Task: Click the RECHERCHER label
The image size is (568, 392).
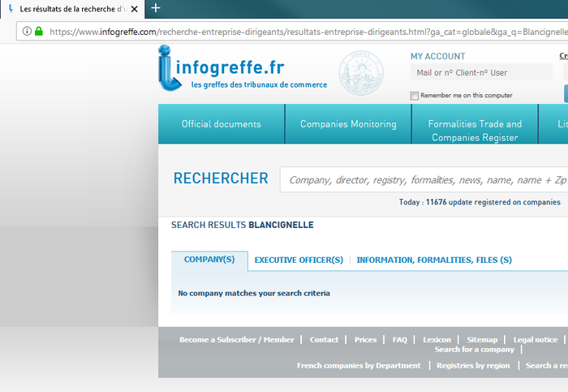Action: coord(221,179)
